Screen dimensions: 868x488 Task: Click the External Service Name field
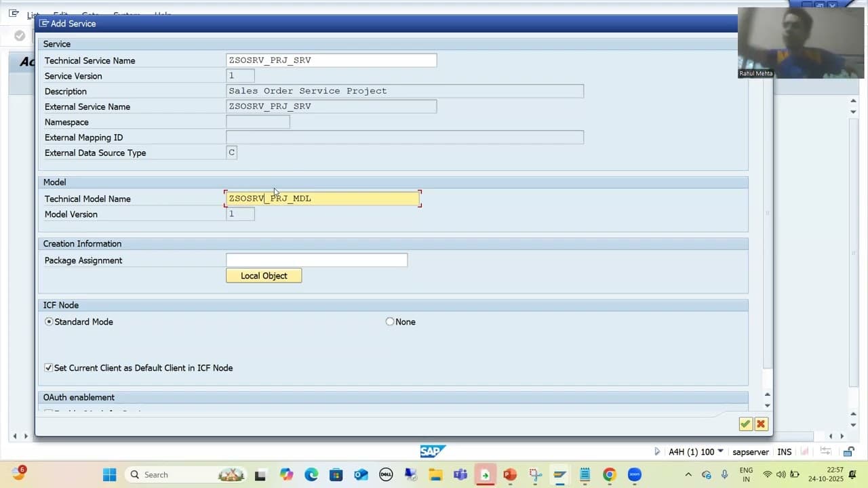click(x=332, y=106)
